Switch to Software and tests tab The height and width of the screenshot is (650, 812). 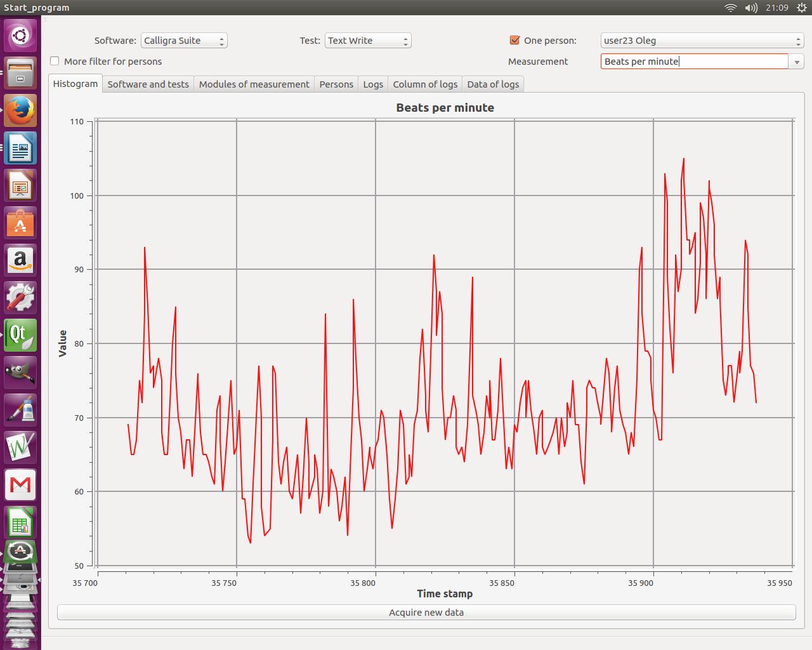point(148,84)
